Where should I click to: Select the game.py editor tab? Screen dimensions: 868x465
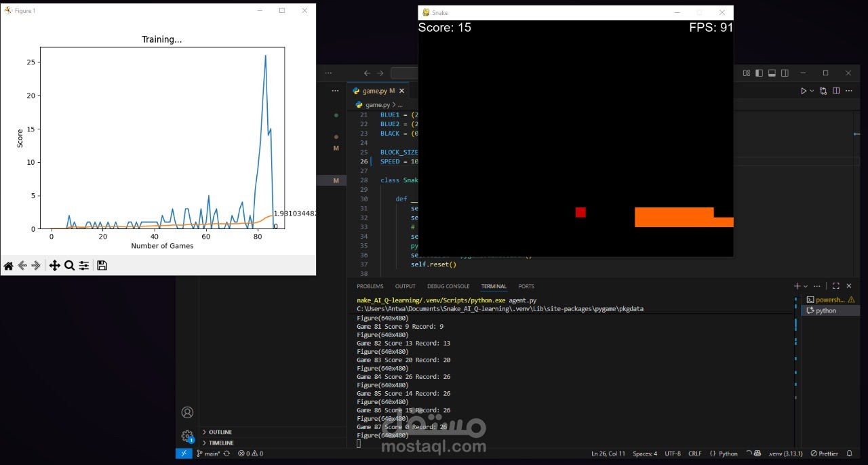tap(378, 91)
